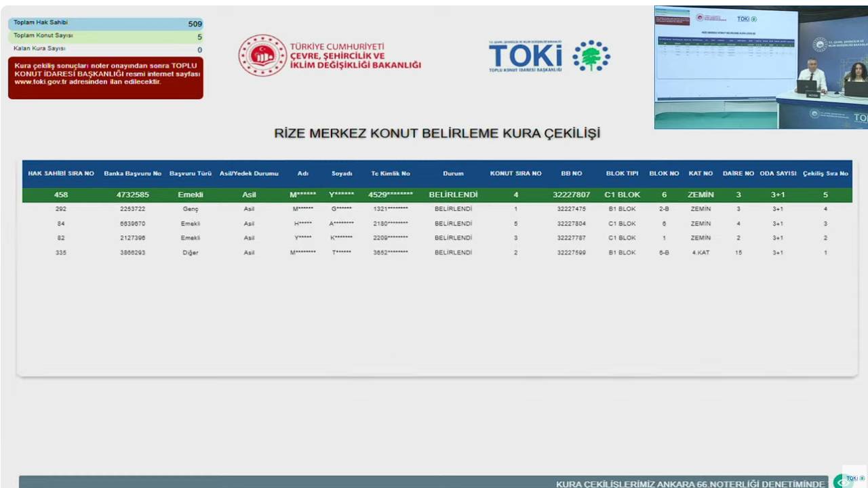The width and height of the screenshot is (868, 488).
Task: Select the Toplam Hak Sahibi counter row
Action: tap(106, 23)
